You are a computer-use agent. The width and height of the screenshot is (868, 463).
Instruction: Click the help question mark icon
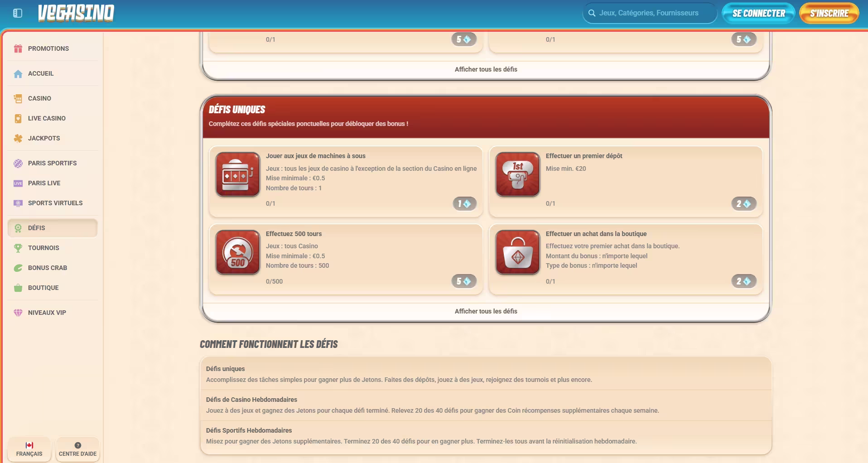78,445
